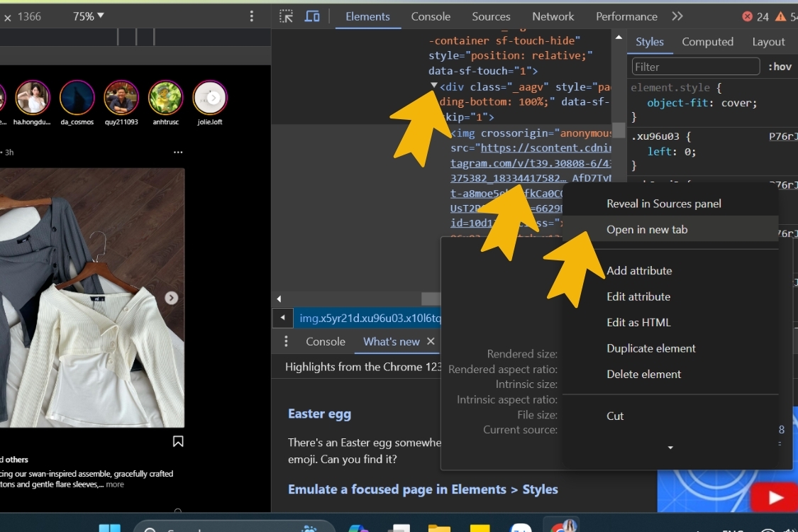The width and height of the screenshot is (798, 532).
Task: Select the Styles tab
Action: (x=649, y=42)
